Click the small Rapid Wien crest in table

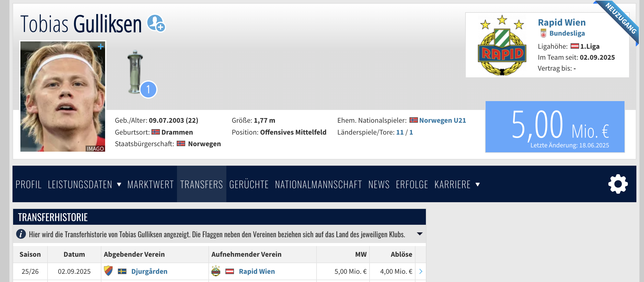[x=216, y=271]
